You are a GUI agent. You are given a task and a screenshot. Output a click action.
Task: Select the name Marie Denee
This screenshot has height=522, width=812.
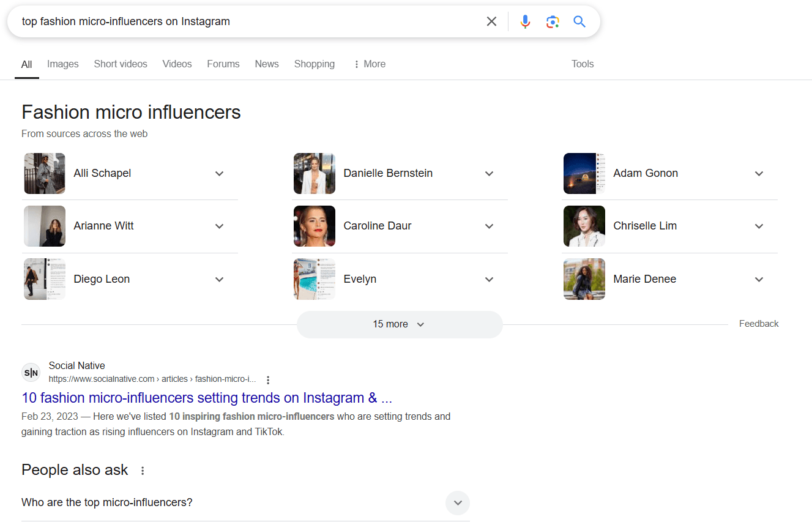[645, 279]
